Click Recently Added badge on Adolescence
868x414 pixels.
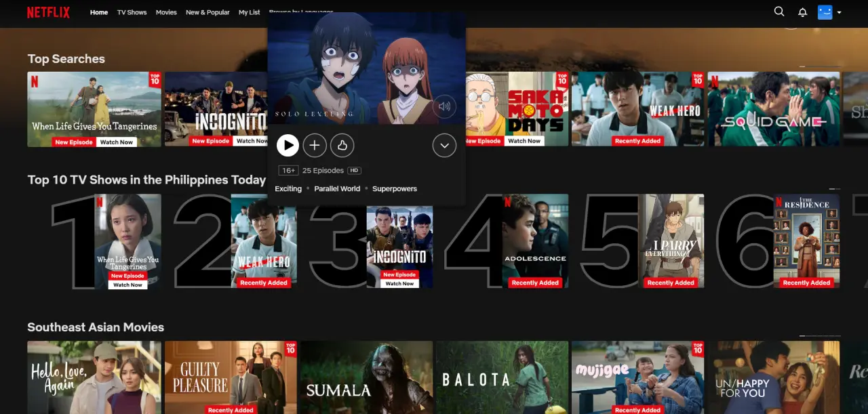point(535,283)
